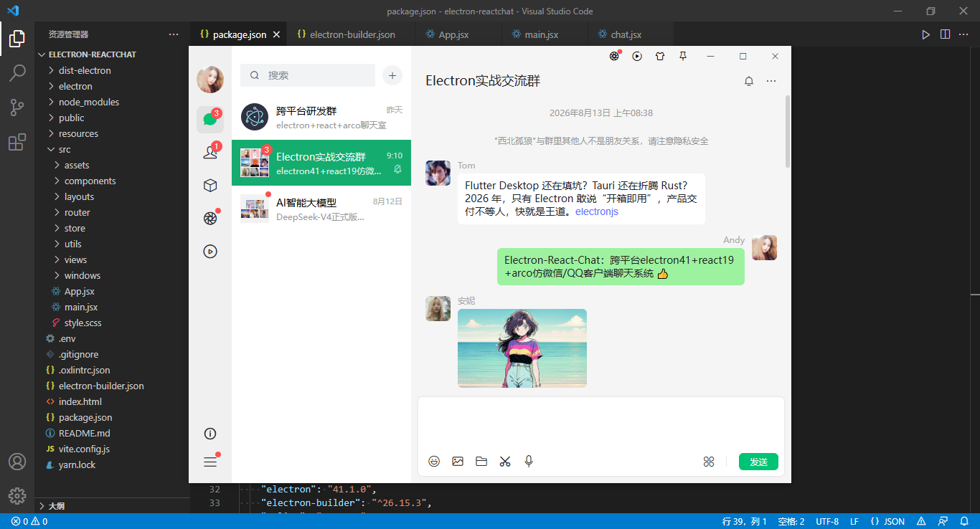Split the VS Code editor to the side
This screenshot has height=529, width=980.
pos(946,34)
